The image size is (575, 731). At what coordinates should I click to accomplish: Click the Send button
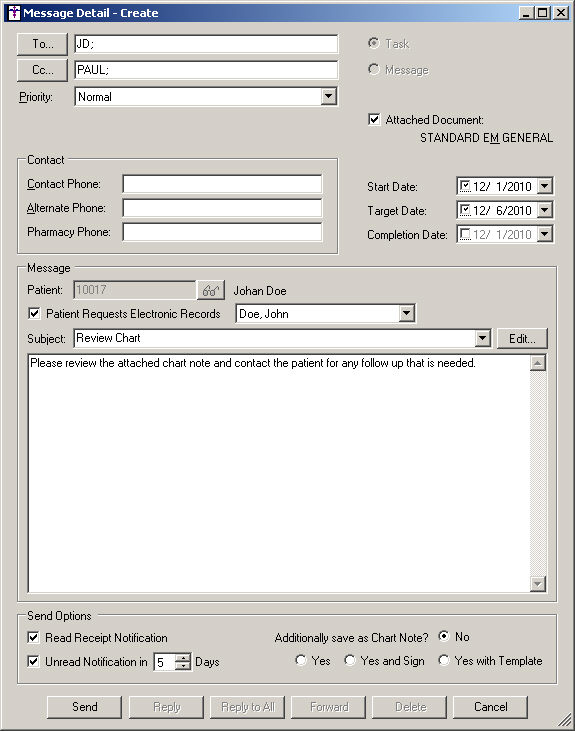click(84, 707)
